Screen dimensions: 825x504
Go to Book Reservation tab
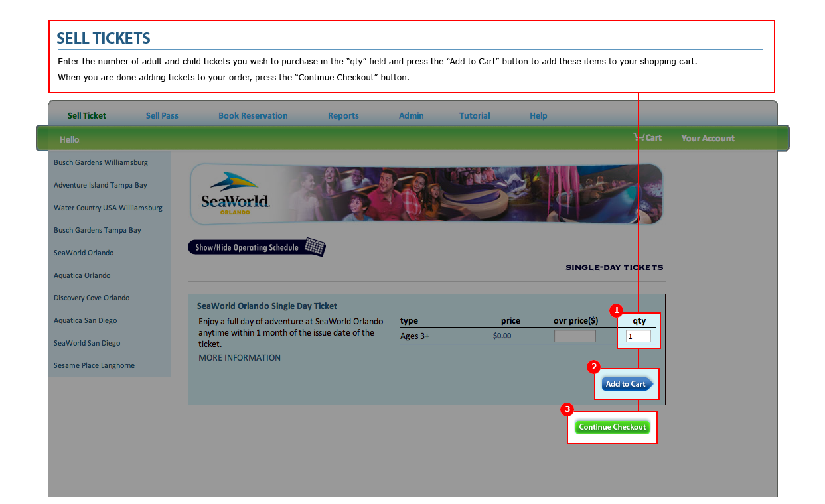253,115
